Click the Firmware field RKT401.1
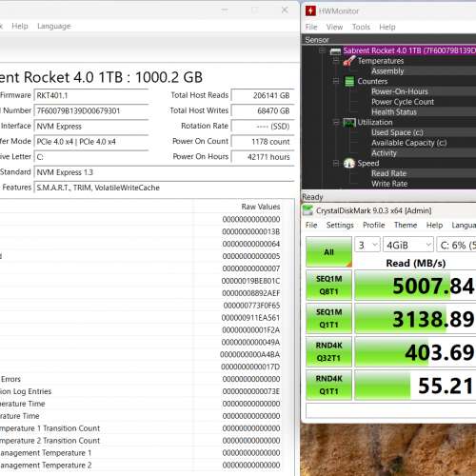Viewport: 476px width, 476px height. click(91, 95)
